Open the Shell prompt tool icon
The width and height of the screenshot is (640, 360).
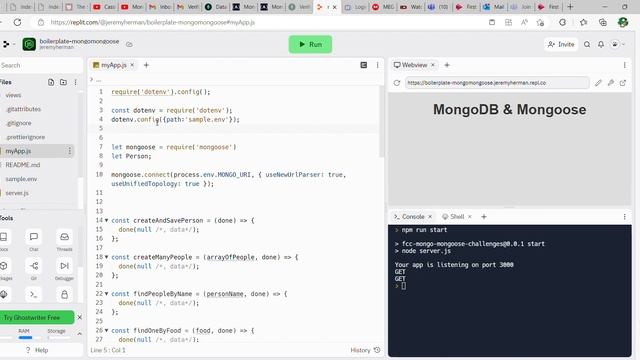click(x=34, y=295)
